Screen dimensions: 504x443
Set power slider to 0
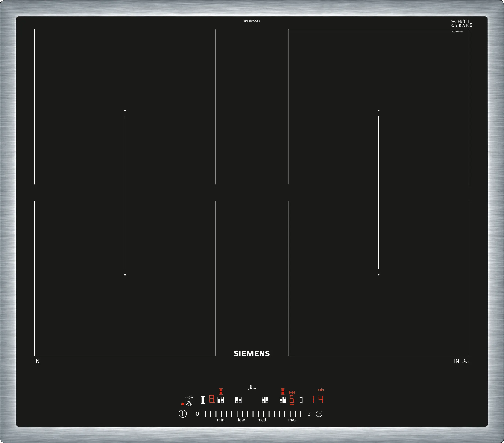[197, 414]
